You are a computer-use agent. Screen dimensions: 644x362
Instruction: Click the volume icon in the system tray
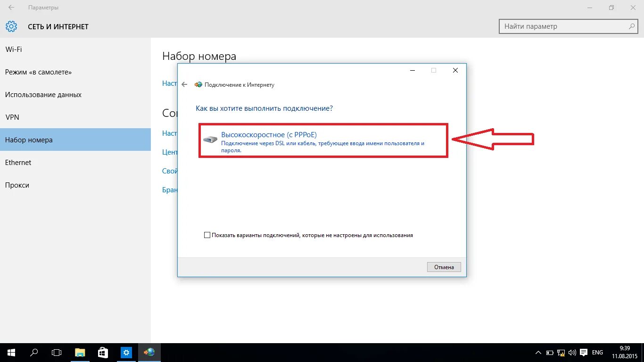572,352
